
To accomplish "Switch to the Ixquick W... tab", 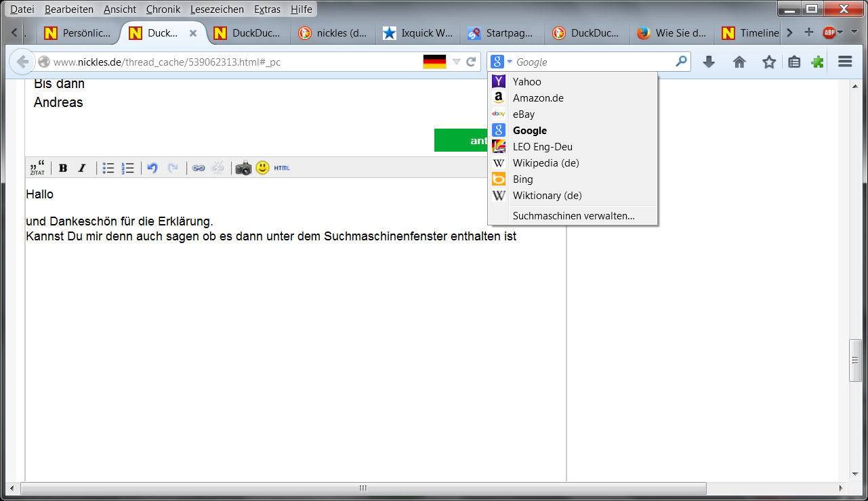I will click(417, 32).
